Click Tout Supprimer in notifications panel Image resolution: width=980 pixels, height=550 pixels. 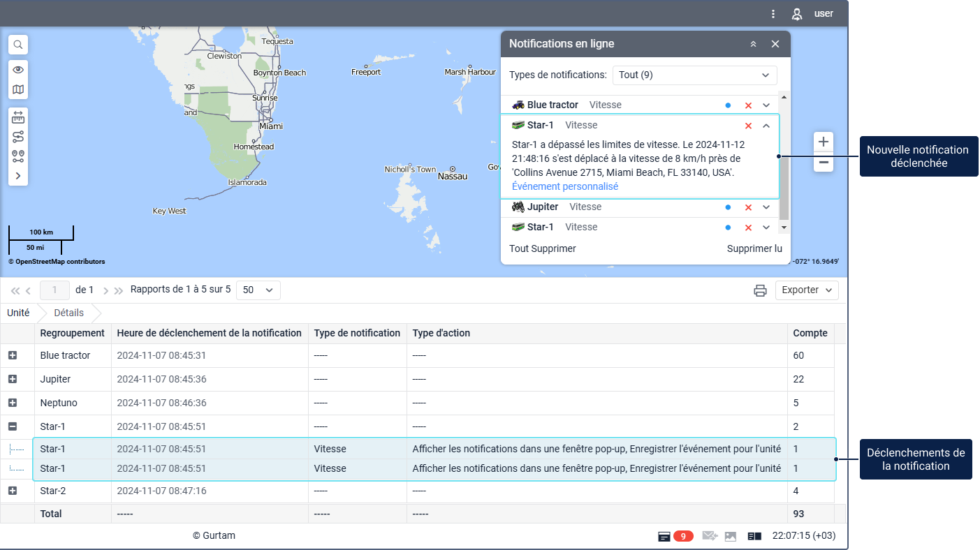pos(543,248)
